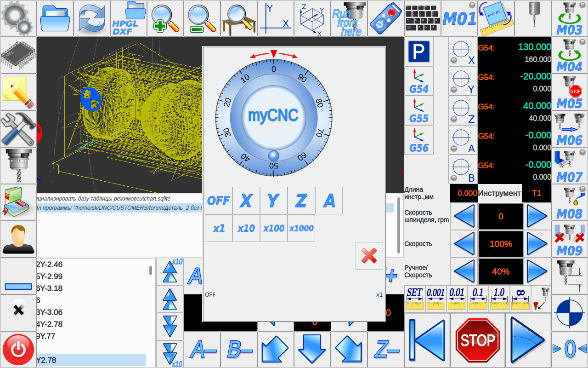Image resolution: width=588 pixels, height=368 pixels.
Task: Set handwheel axis to OFF
Action: [219, 201]
